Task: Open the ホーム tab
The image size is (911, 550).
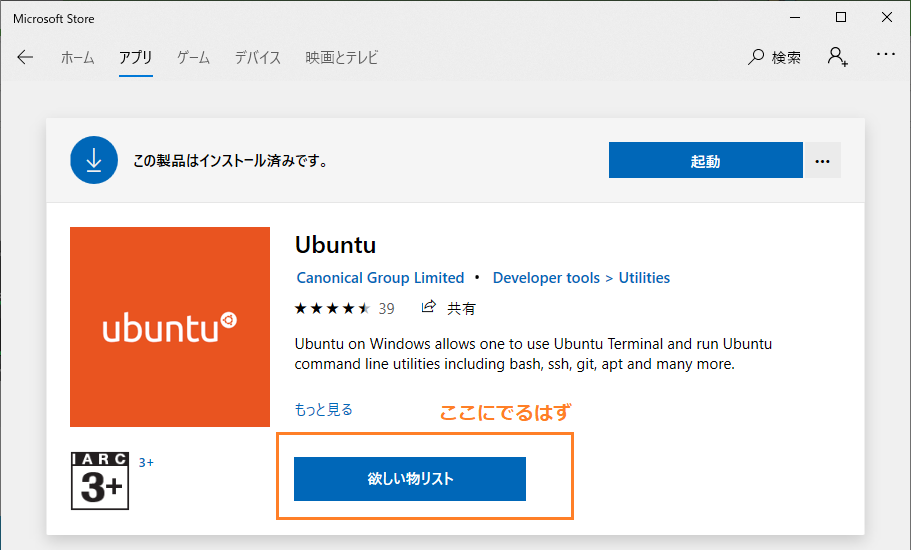Action: [77, 57]
